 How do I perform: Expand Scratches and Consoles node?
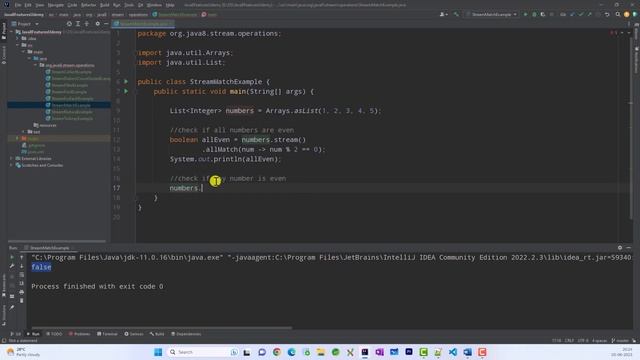click(11, 165)
